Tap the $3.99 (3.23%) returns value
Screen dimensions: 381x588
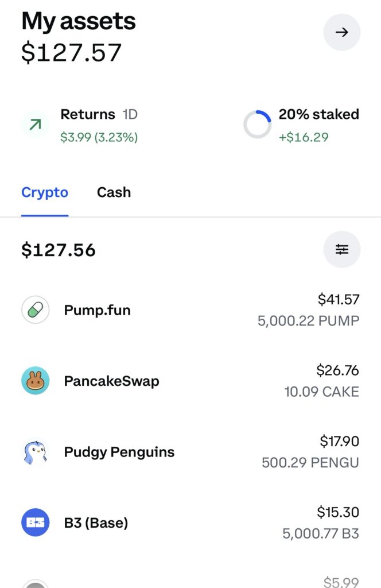[99, 137]
